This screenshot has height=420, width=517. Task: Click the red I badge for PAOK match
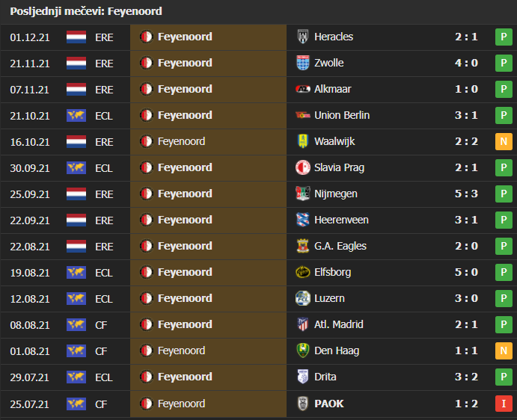click(x=504, y=404)
